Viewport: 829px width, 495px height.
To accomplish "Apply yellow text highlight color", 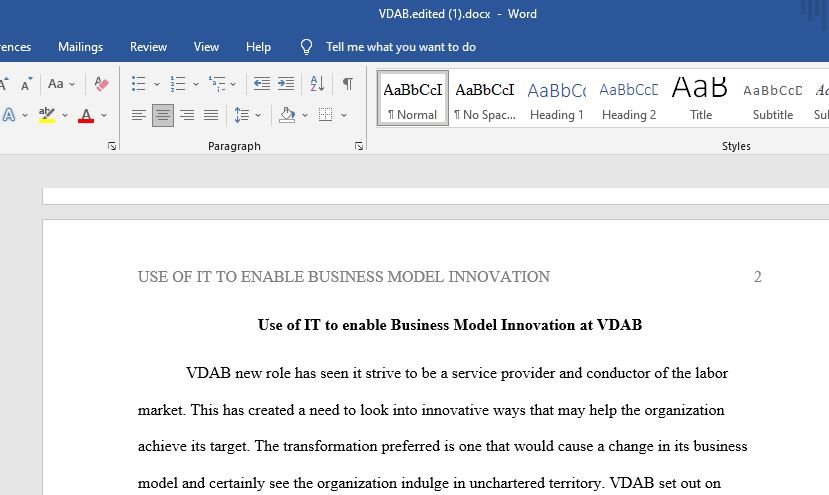I will [47, 115].
